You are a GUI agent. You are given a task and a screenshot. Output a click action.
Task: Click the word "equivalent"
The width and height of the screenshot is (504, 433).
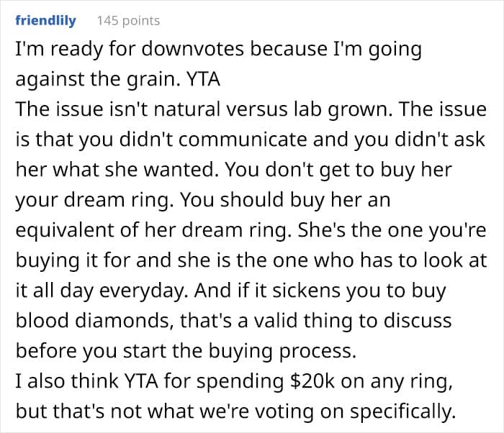(x=59, y=229)
